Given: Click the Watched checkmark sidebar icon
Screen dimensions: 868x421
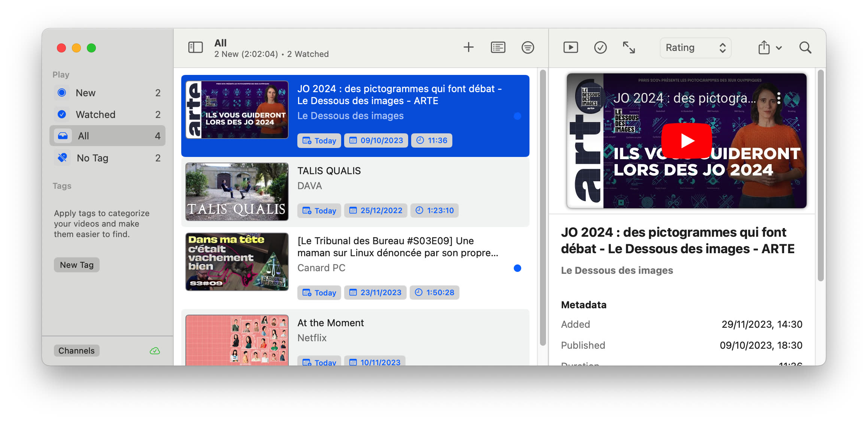Looking at the screenshot, I should tap(62, 114).
